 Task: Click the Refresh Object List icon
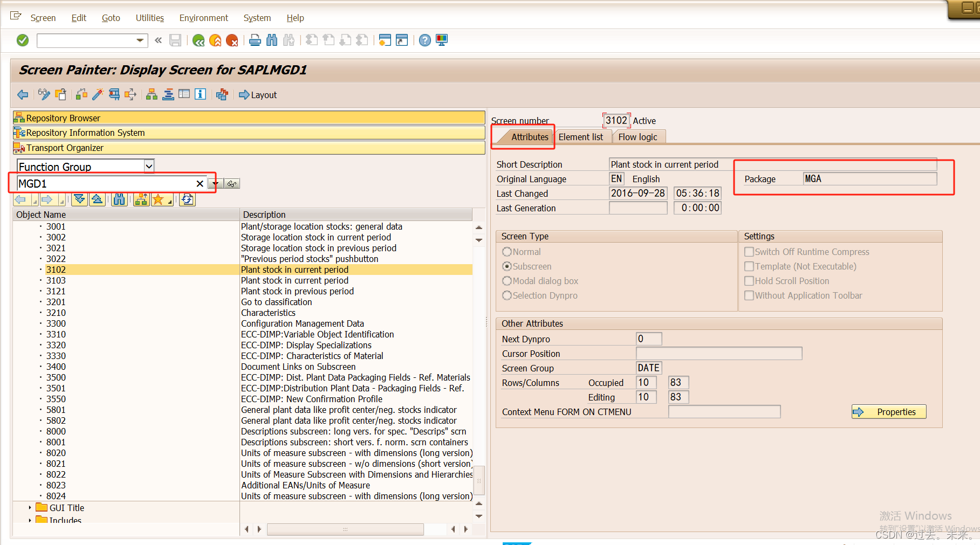(187, 199)
